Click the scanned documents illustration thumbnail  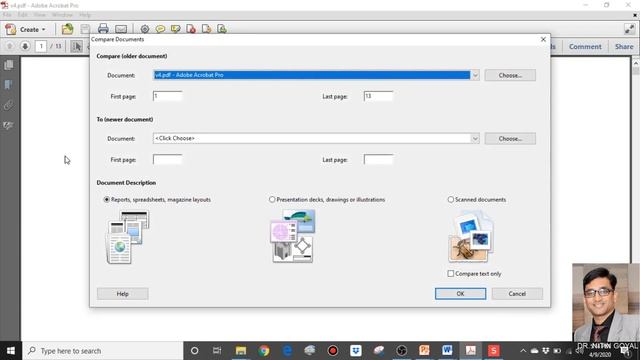click(471, 236)
